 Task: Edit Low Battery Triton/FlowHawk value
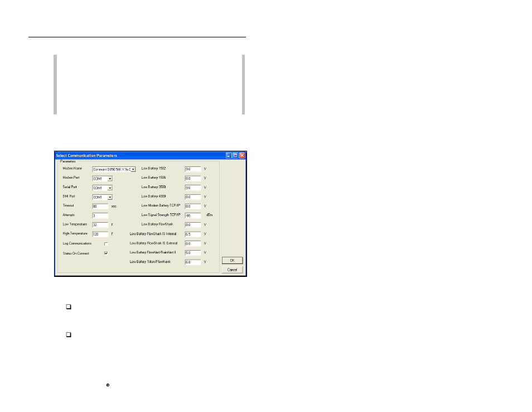tap(193, 262)
